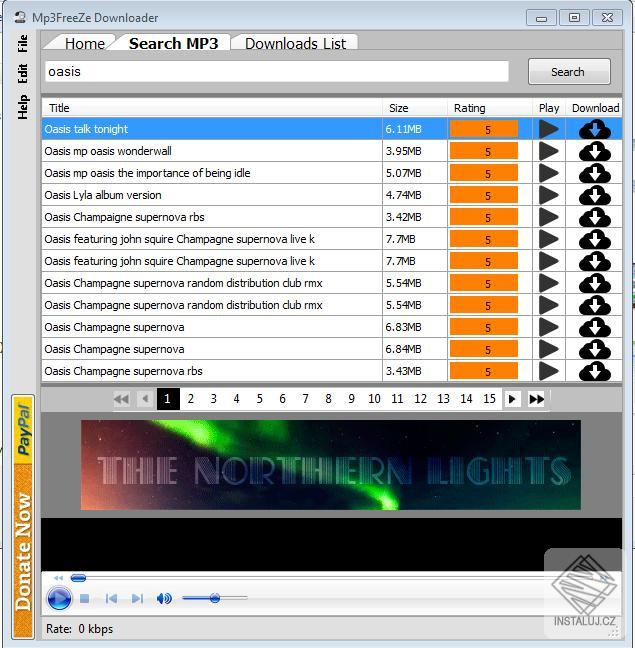Screen dimensions: 635x648
Task: Click the 5.07MB size cell
Action: coord(415,173)
